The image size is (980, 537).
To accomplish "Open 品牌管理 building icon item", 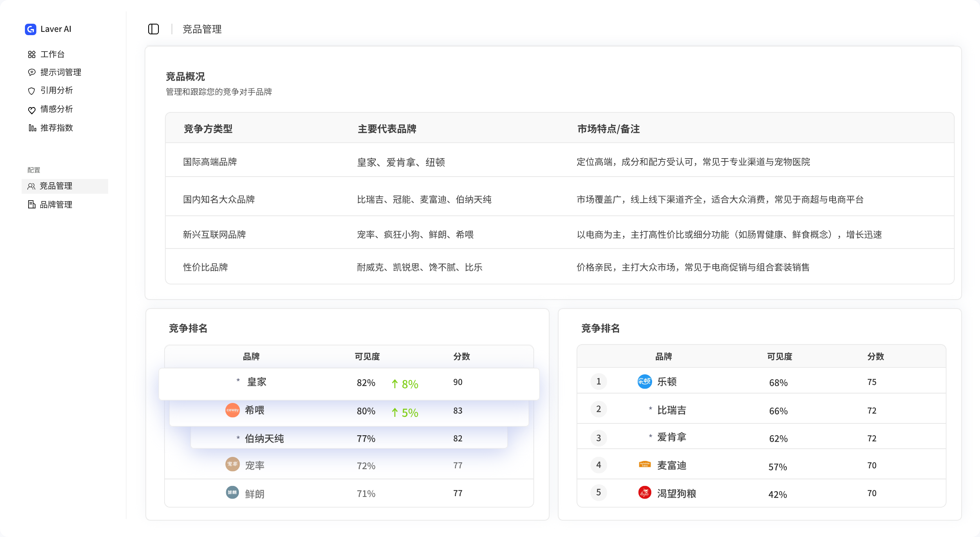I will click(56, 205).
